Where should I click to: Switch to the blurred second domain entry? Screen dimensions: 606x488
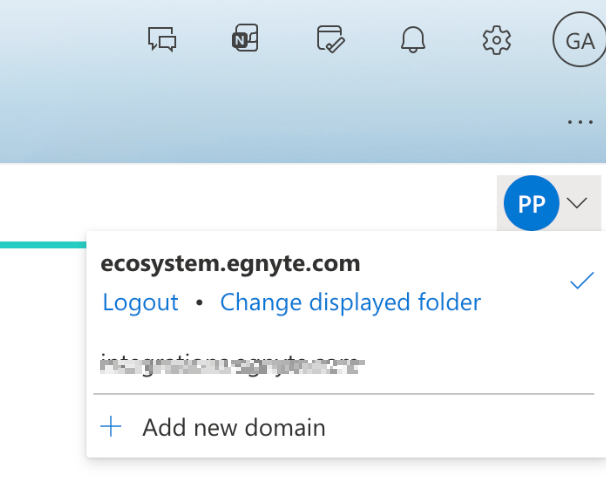click(230, 364)
